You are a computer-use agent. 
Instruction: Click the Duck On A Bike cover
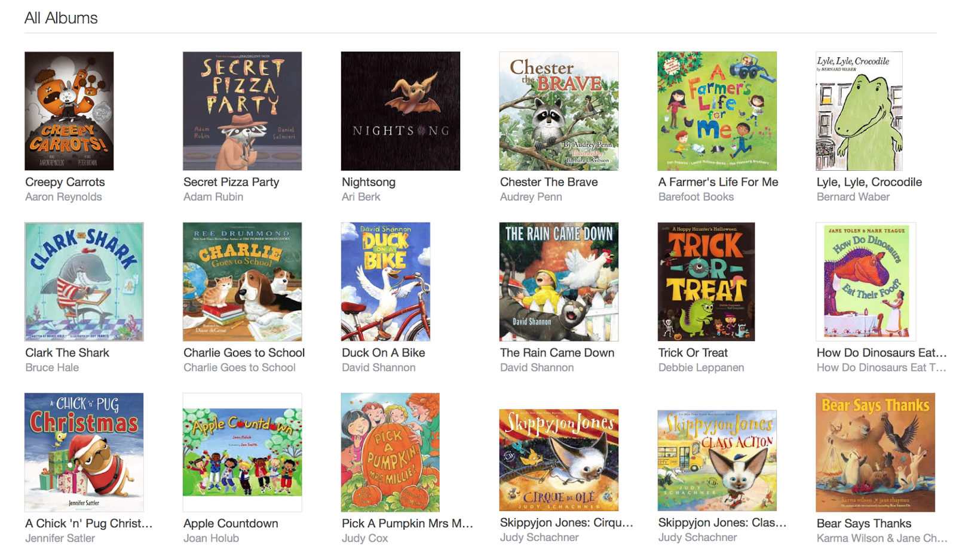(385, 282)
